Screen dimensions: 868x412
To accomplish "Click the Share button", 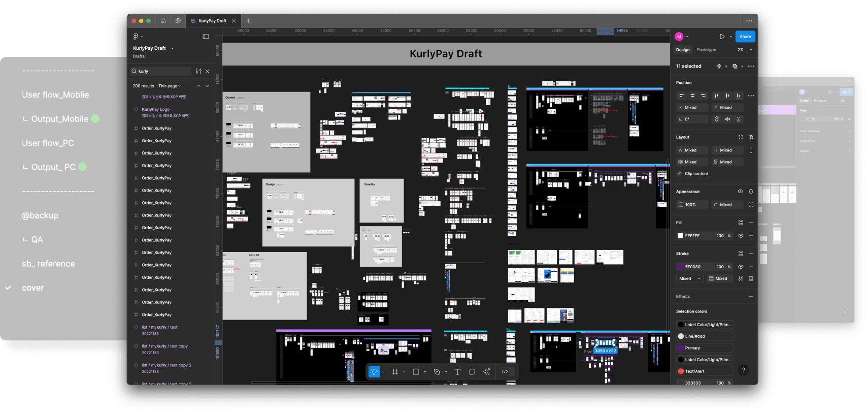I will 745,37.
